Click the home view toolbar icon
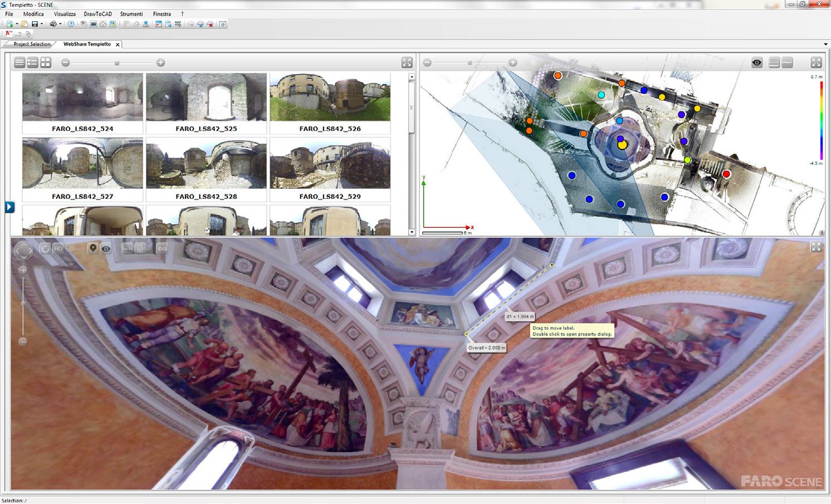Viewport: 831px width, 504px height. pyautogui.click(x=103, y=25)
